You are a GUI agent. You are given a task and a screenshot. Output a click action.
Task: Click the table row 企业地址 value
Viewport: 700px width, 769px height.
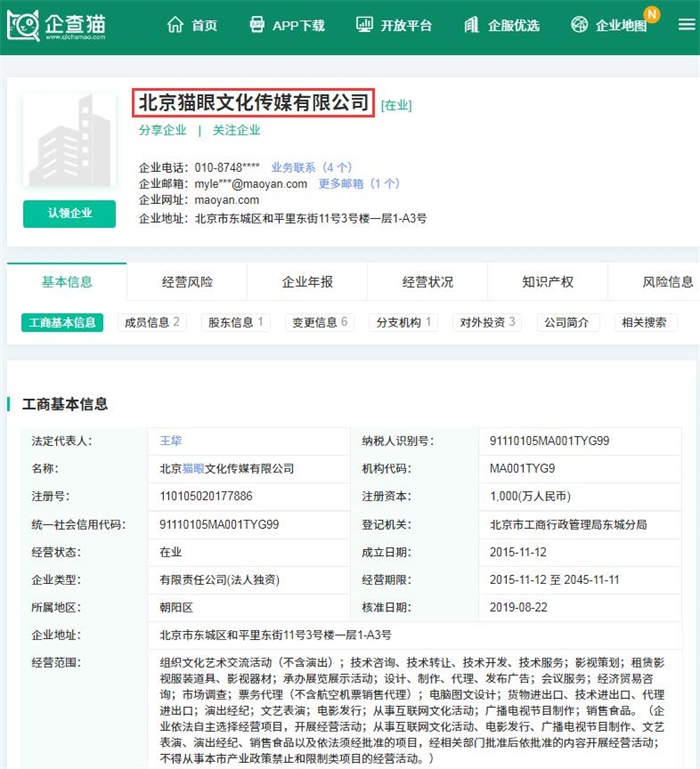pyautogui.click(x=415, y=635)
